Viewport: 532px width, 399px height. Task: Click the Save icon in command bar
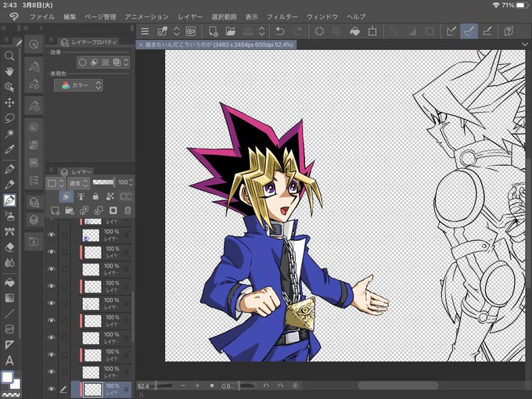click(x=248, y=31)
